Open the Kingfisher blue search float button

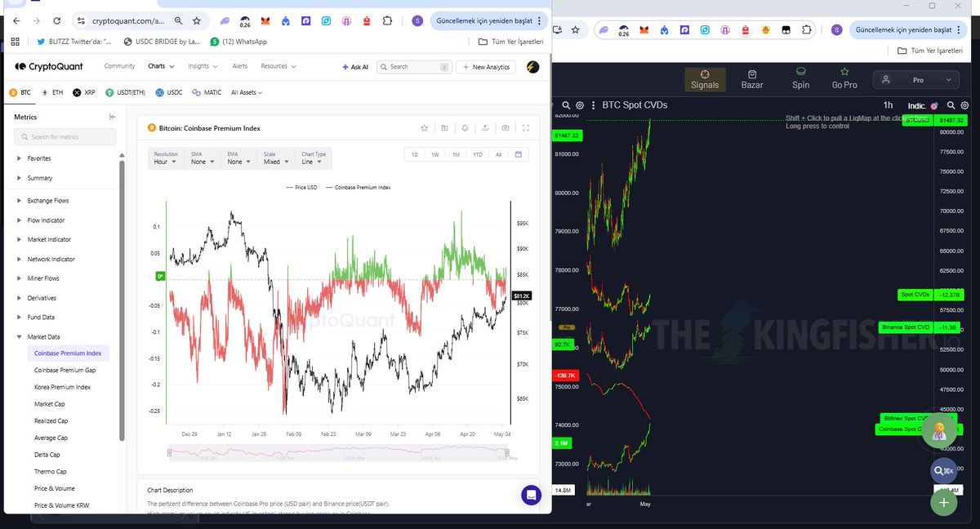(x=944, y=470)
